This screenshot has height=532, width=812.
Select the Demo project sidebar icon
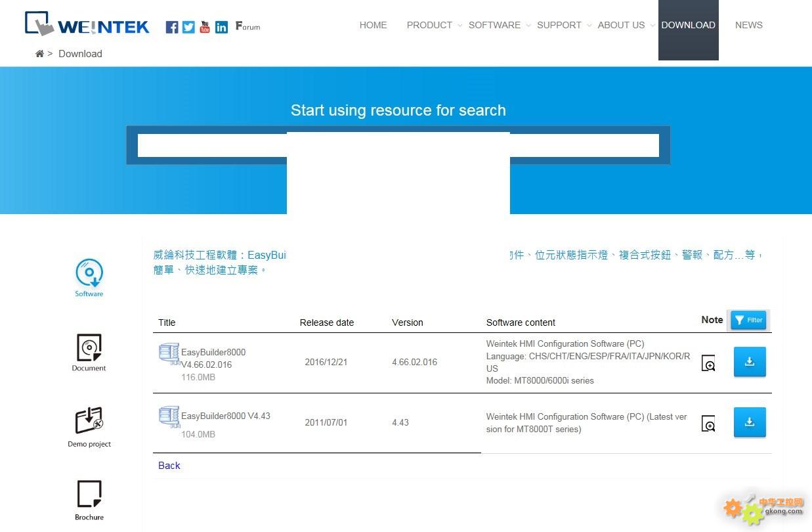(x=89, y=428)
